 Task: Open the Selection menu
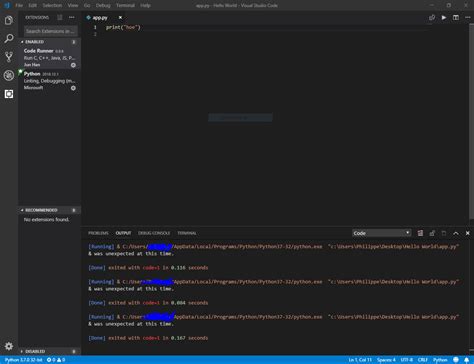coord(52,5)
